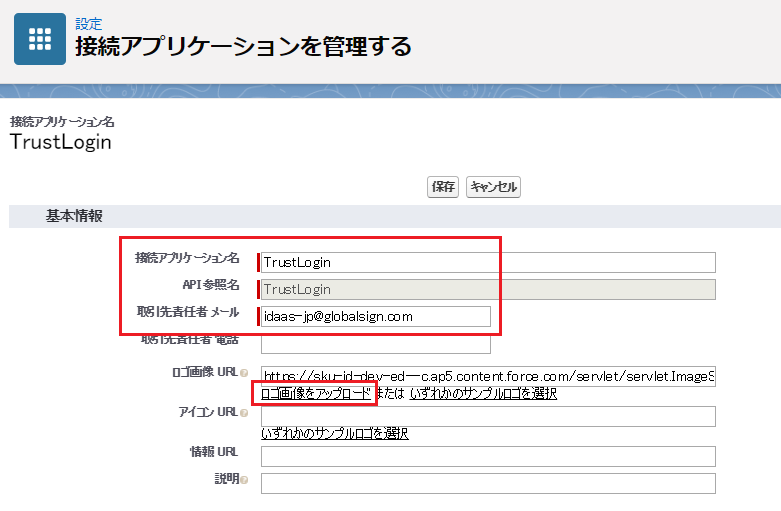This screenshot has width=781, height=511.
Task: Focus the 説明 input field
Action: click(x=488, y=484)
